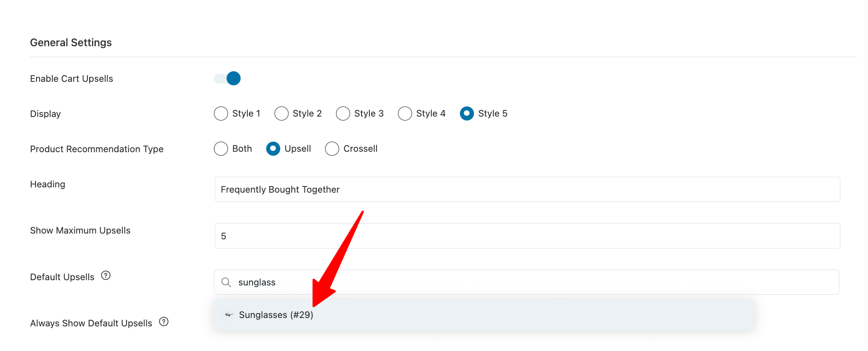Select Crossell recommendation type
The image size is (868, 351).
click(332, 149)
